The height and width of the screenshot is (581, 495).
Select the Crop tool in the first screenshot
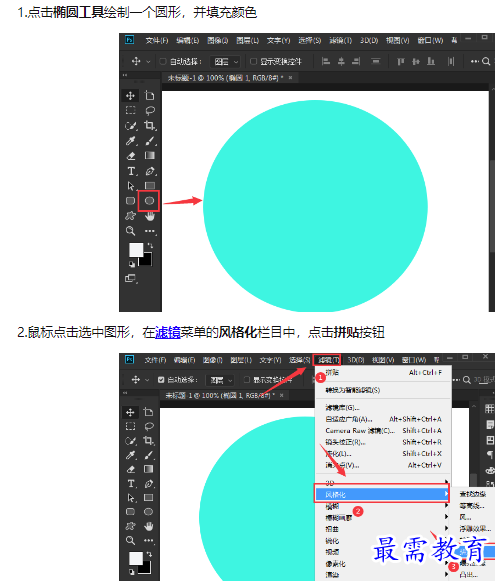[150, 126]
